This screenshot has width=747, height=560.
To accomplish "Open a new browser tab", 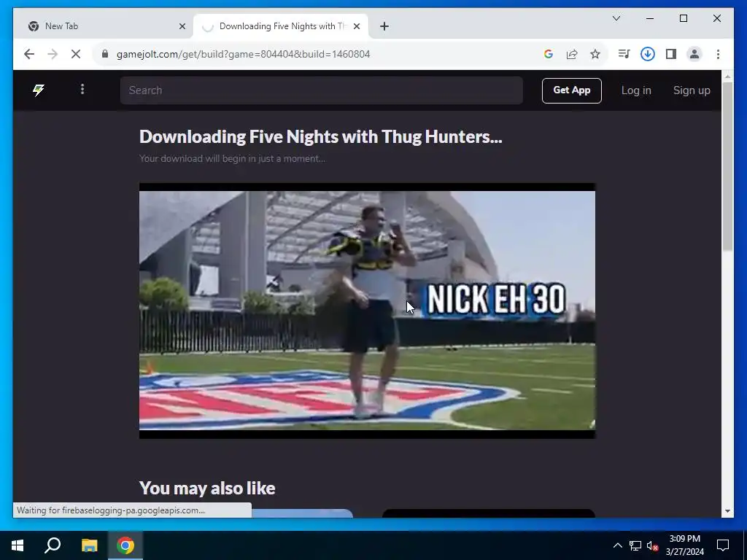I will [x=384, y=26].
